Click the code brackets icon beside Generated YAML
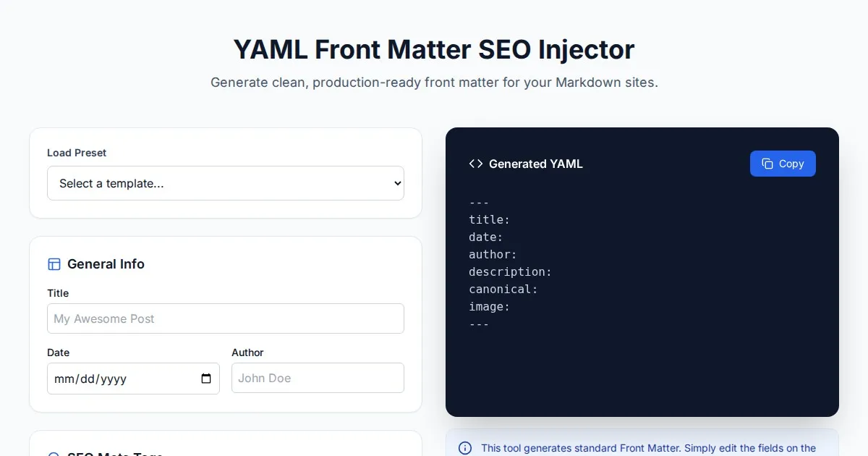Viewport: 868px width, 456px height. click(476, 164)
